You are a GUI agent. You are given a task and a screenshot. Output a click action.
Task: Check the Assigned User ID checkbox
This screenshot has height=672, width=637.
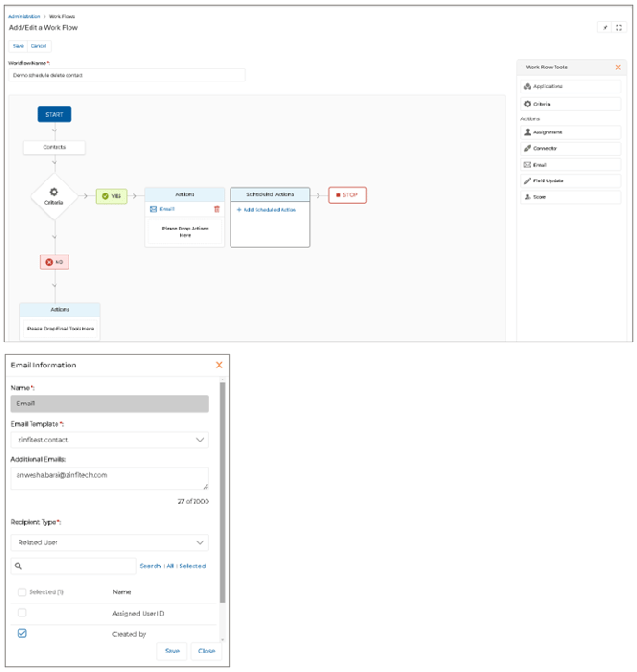(22, 613)
